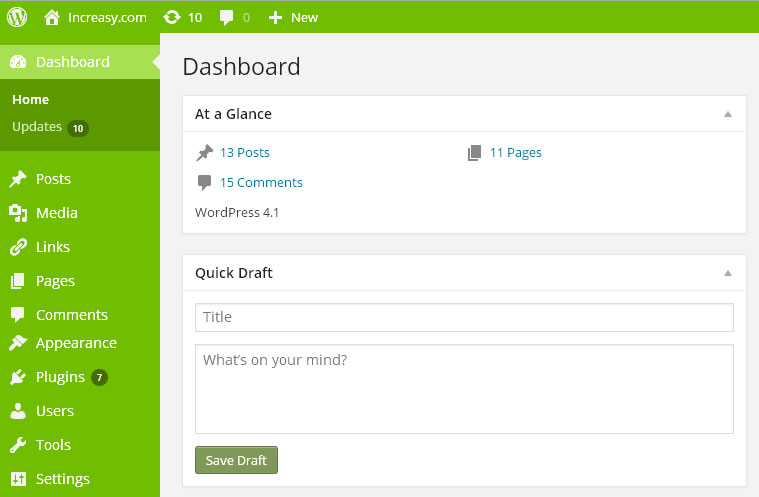Click the updates refresh icon in admin bar
This screenshot has width=759, height=497.
coord(171,17)
